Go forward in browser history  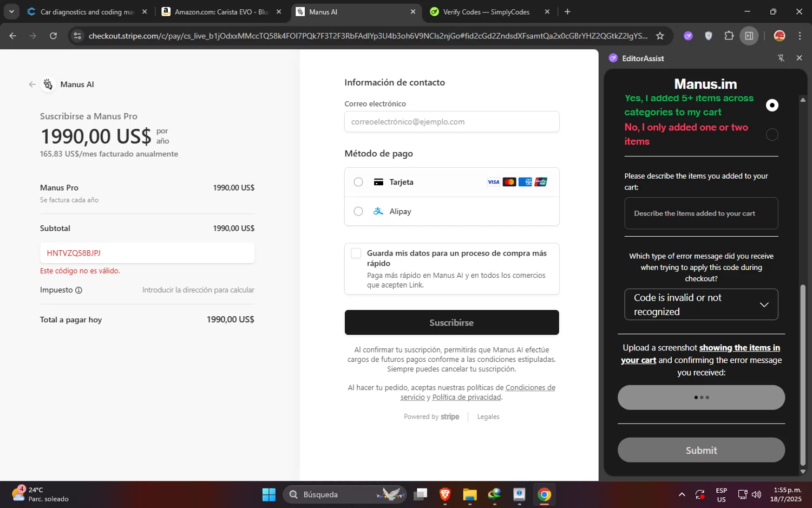[33, 36]
